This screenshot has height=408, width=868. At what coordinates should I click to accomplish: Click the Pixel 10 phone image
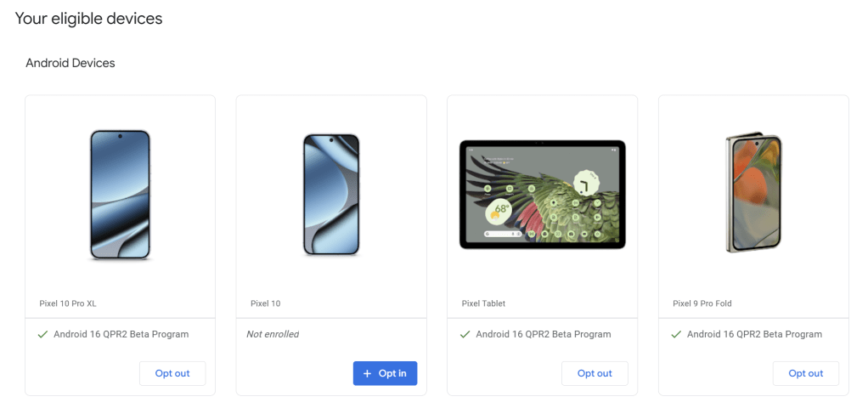coord(331,195)
